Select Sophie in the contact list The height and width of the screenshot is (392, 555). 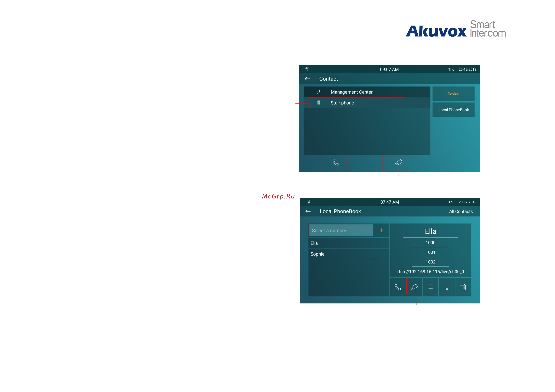[x=349, y=254]
